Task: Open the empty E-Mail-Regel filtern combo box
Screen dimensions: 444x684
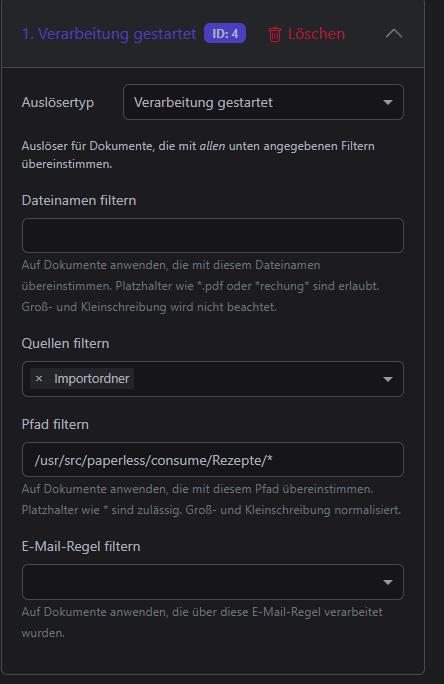Action: click(213, 582)
